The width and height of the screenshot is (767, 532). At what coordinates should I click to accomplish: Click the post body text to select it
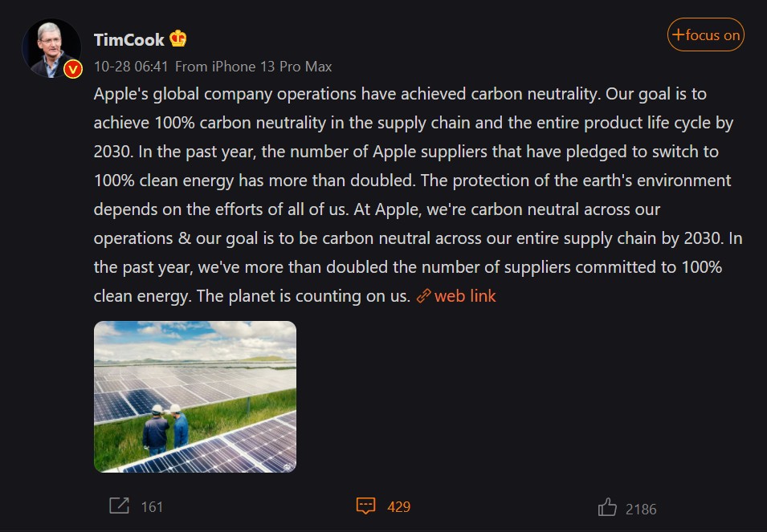[x=402, y=194]
